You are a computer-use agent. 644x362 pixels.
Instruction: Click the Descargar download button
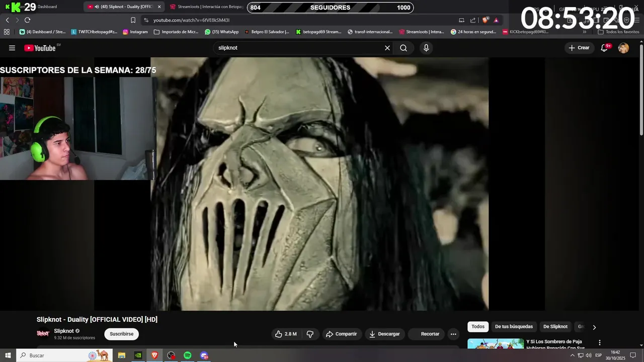384,334
